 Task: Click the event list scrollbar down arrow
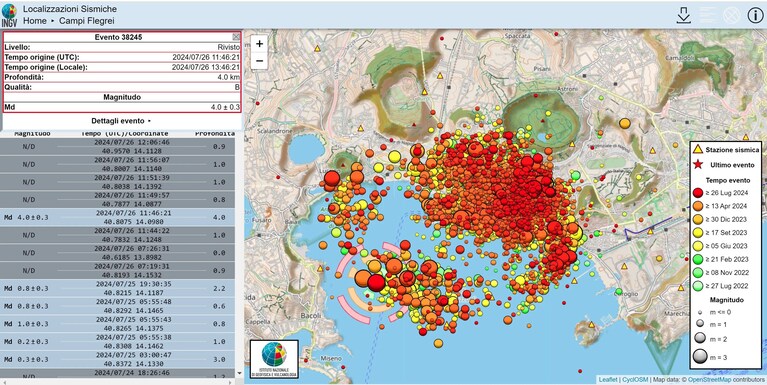pos(239,373)
